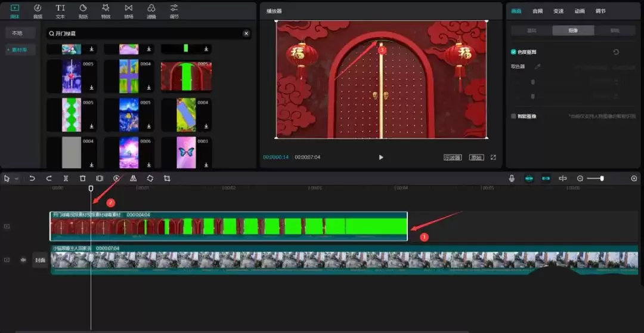This screenshot has width=644, height=333.
Task: Open the Effects (特效) panel
Action: click(x=106, y=10)
